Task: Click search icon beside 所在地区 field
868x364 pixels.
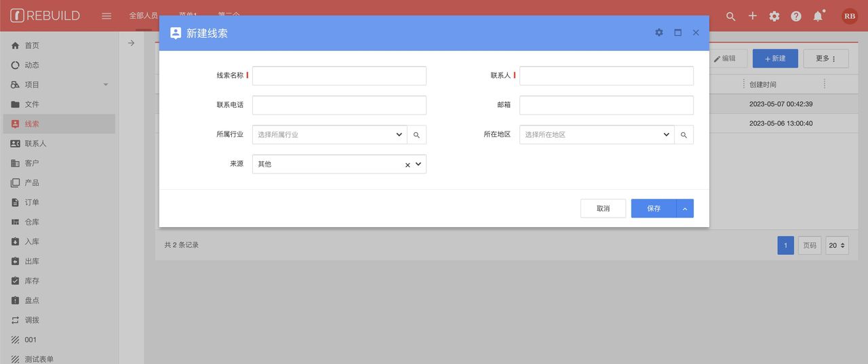Action: 684,135
